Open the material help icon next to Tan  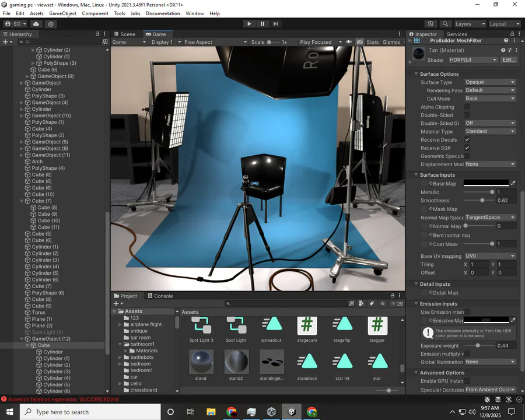pyautogui.click(x=503, y=50)
